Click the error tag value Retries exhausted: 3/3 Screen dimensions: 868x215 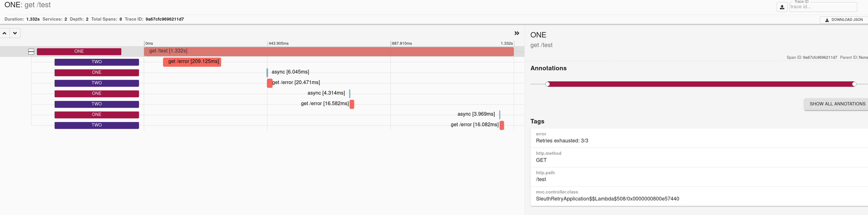click(x=562, y=141)
